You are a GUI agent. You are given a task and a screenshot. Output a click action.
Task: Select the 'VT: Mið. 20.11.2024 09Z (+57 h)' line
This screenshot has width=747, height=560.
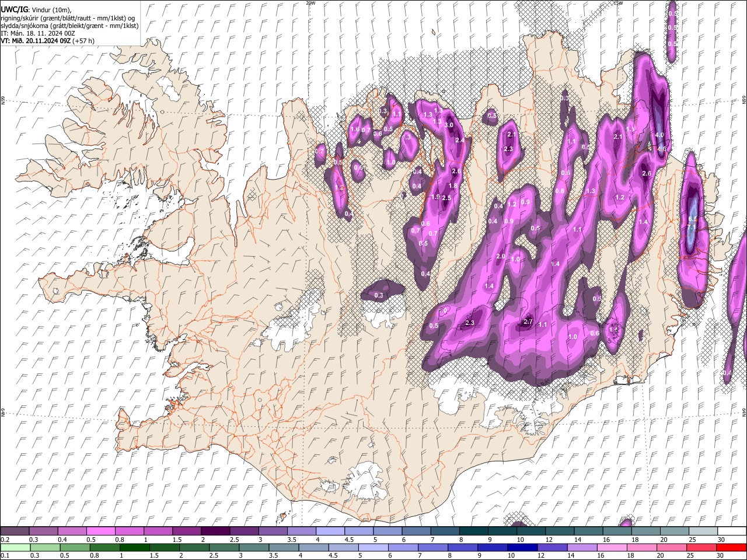pyautogui.click(x=48, y=41)
